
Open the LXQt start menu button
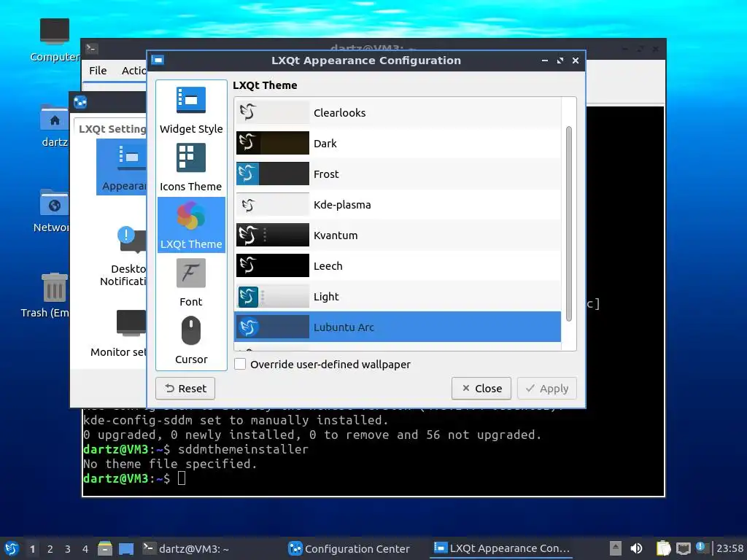point(12,548)
